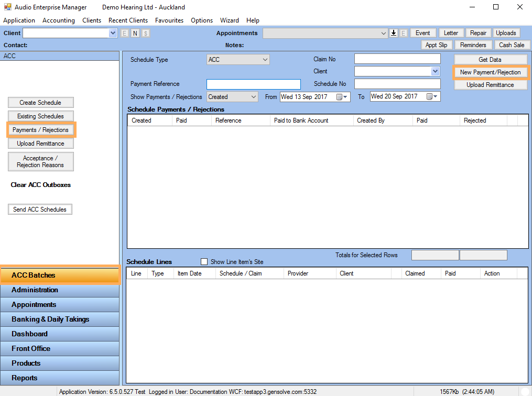
Task: Click Upload Remittance button below New Payment/Rejection
Action: pyautogui.click(x=490, y=85)
